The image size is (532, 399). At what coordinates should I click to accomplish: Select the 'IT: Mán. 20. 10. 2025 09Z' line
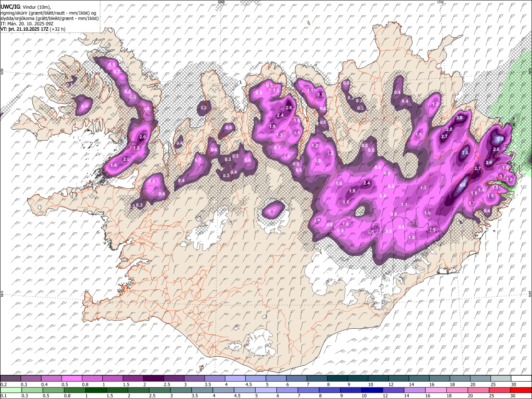pos(27,24)
